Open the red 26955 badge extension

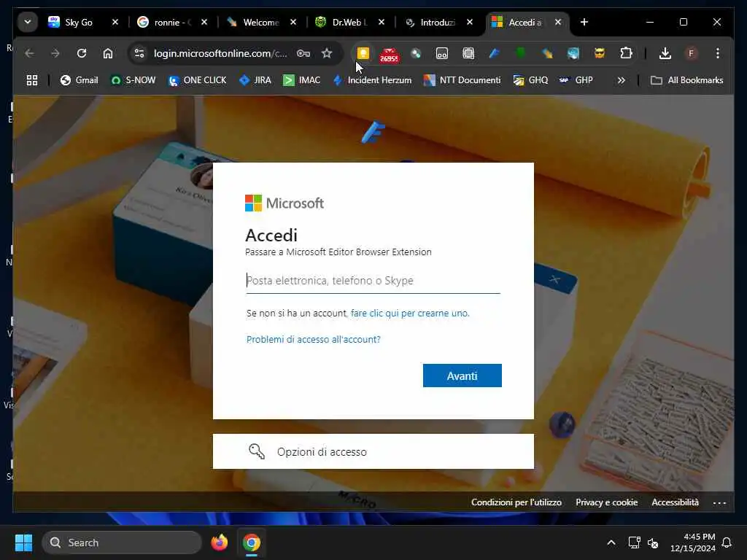tap(389, 55)
